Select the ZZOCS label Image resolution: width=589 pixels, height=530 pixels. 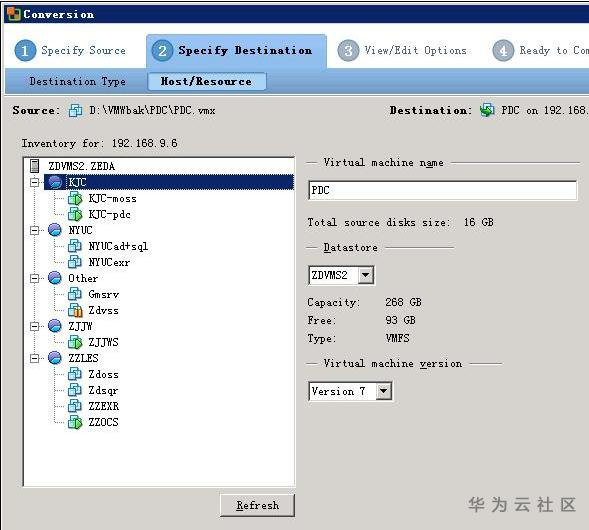[103, 422]
